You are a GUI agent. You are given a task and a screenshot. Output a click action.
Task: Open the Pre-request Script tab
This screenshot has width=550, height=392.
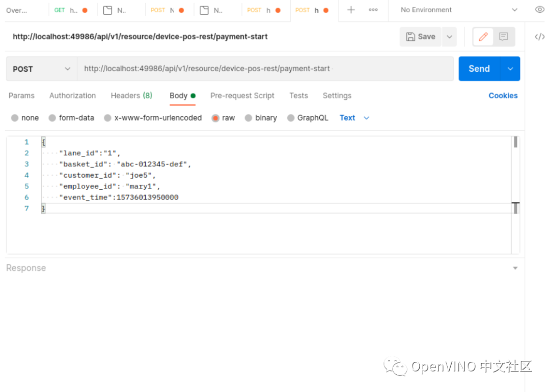[242, 96]
